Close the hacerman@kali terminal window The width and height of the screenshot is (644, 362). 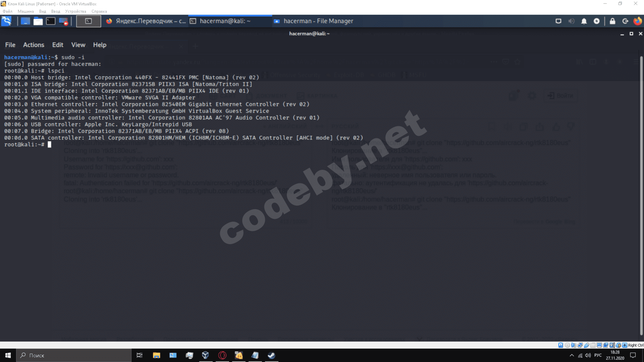pos(640,34)
